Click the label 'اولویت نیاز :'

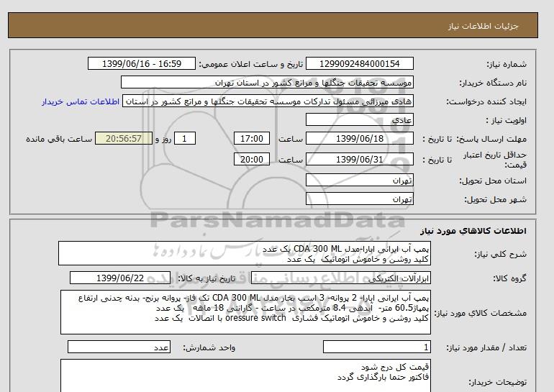tap(507, 120)
